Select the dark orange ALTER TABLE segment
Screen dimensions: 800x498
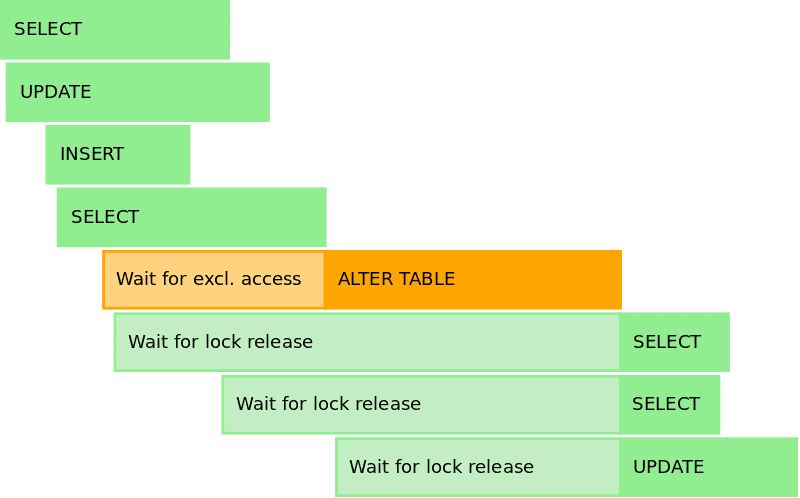coord(473,280)
